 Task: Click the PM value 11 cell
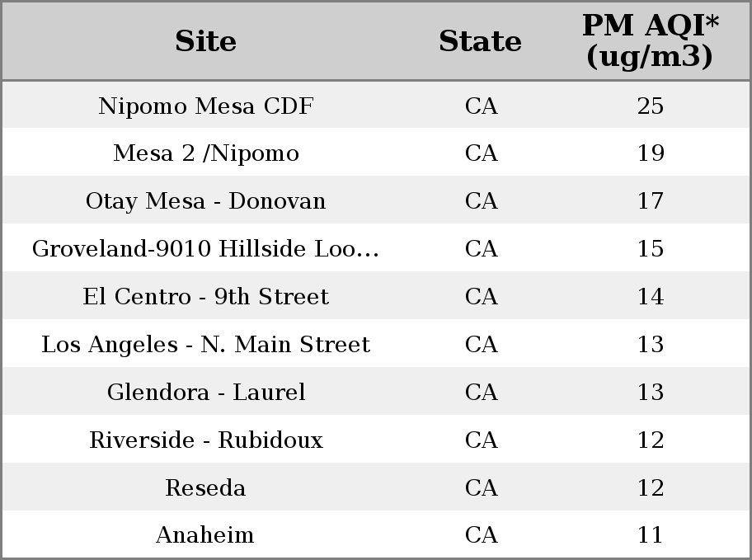[651, 535]
